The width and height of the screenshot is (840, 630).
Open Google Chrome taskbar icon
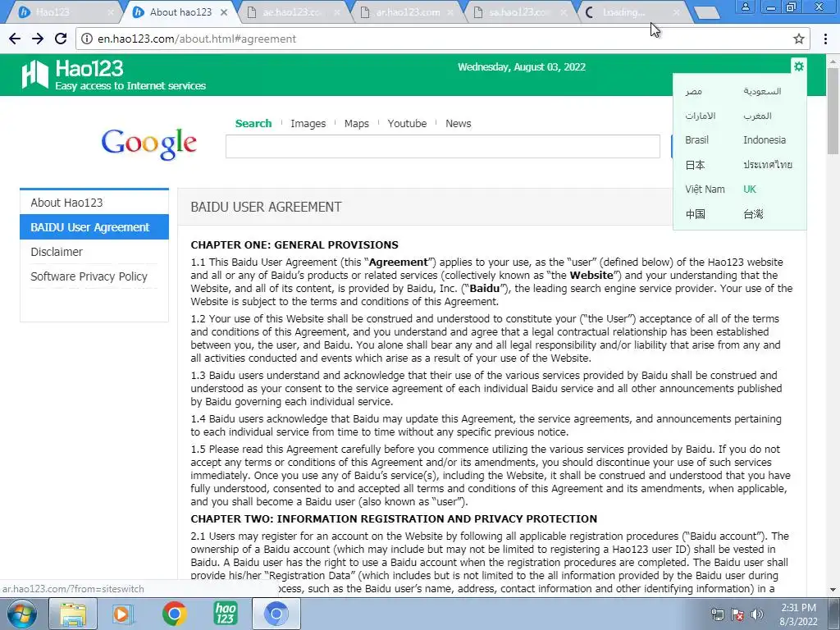174,614
